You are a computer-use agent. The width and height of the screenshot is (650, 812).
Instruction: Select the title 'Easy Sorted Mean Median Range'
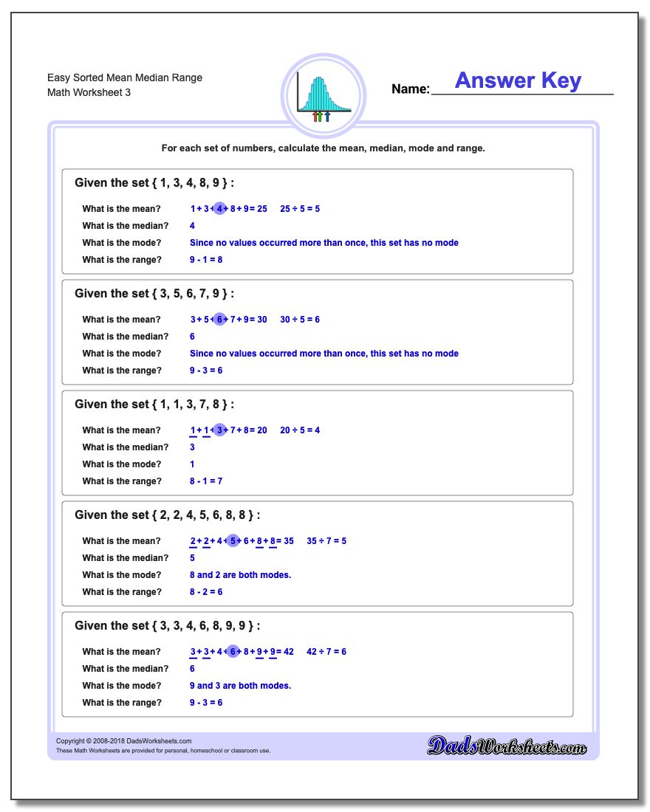pyautogui.click(x=124, y=78)
